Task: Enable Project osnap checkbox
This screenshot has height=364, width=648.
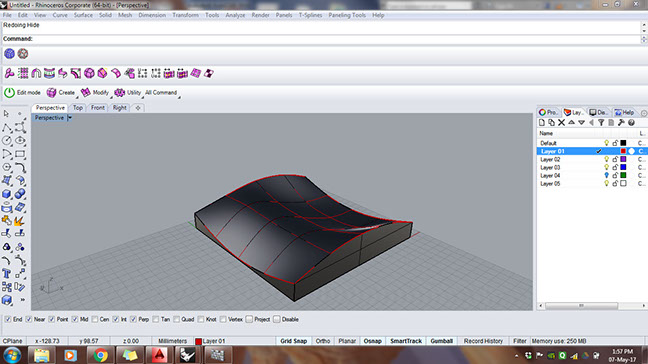Action: pos(249,319)
